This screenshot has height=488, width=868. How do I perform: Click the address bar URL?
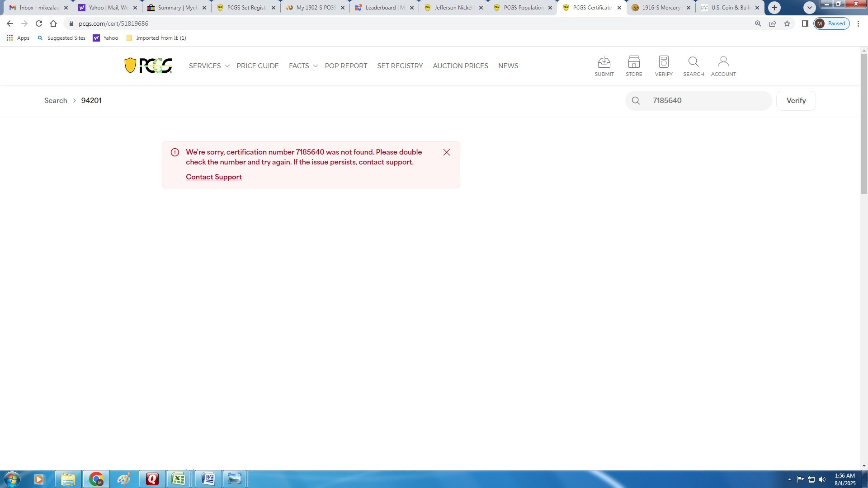[113, 23]
